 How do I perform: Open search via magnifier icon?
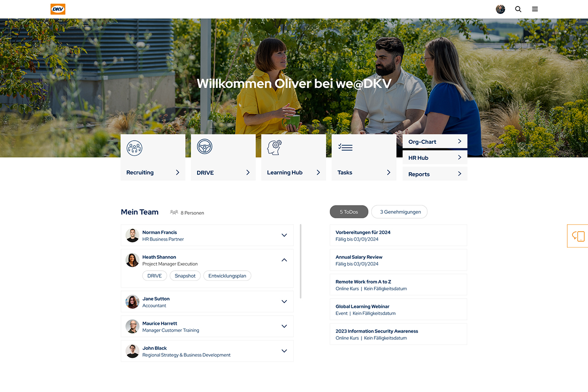(518, 9)
